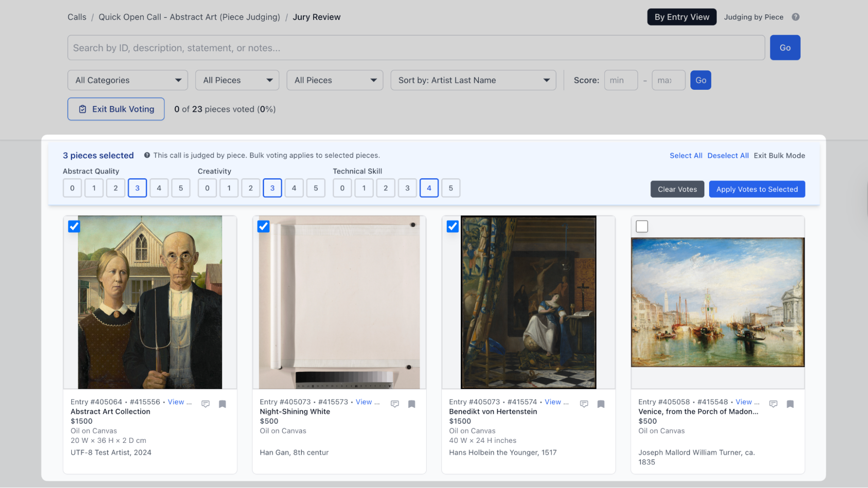868x488 pixels.
Task: Open comments for Night-Shining White piece
Action: [x=395, y=404]
